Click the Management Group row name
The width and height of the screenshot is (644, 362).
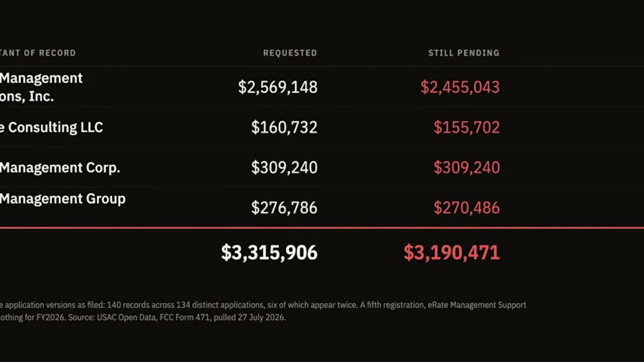pos(62,199)
